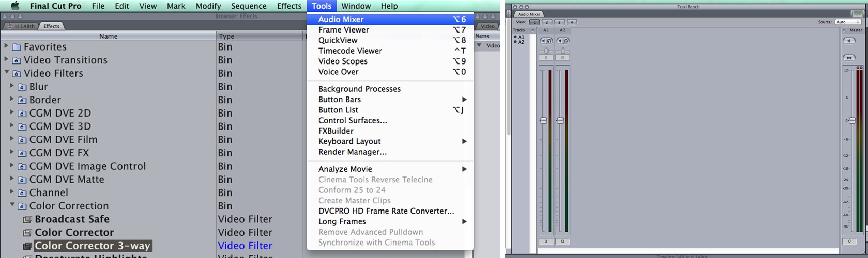Click the A1 fader handle
The height and width of the screenshot is (258, 868).
(543, 120)
